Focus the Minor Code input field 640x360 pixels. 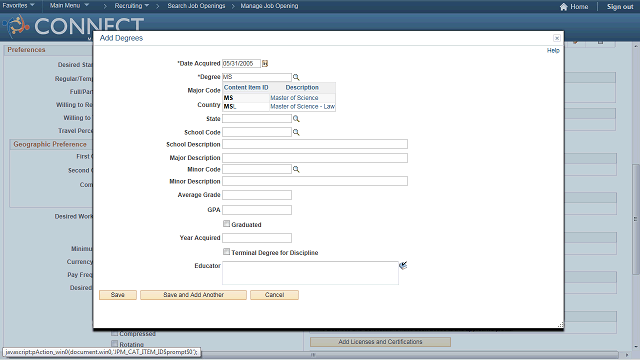click(257, 169)
